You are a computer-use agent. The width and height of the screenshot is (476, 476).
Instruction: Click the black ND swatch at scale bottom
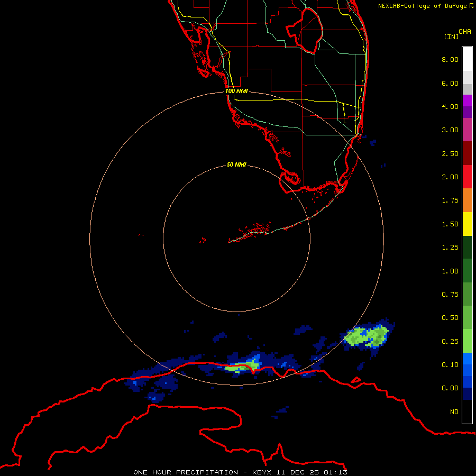pos(467,411)
